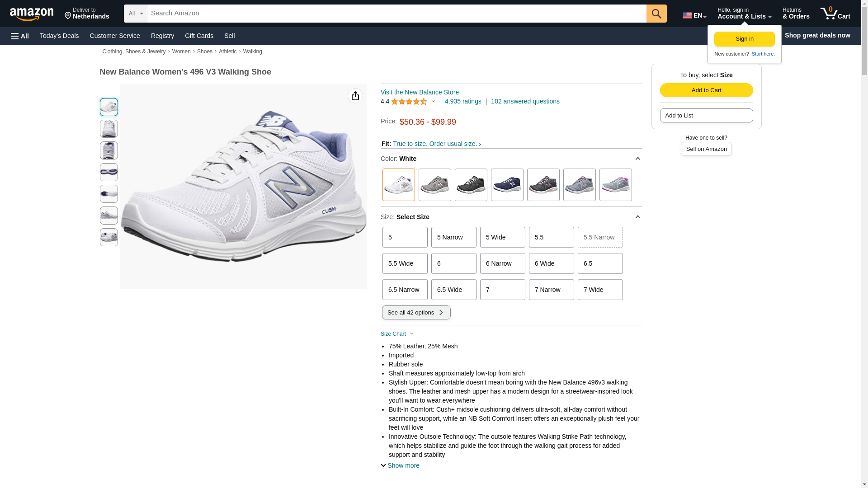Select size 6.5 Narrow
This screenshot has height=488, width=868.
[405, 290]
